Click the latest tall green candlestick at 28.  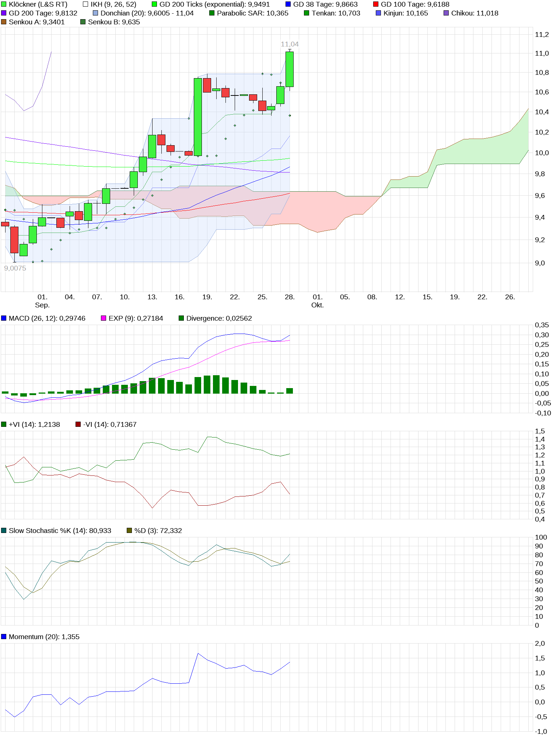[290, 69]
